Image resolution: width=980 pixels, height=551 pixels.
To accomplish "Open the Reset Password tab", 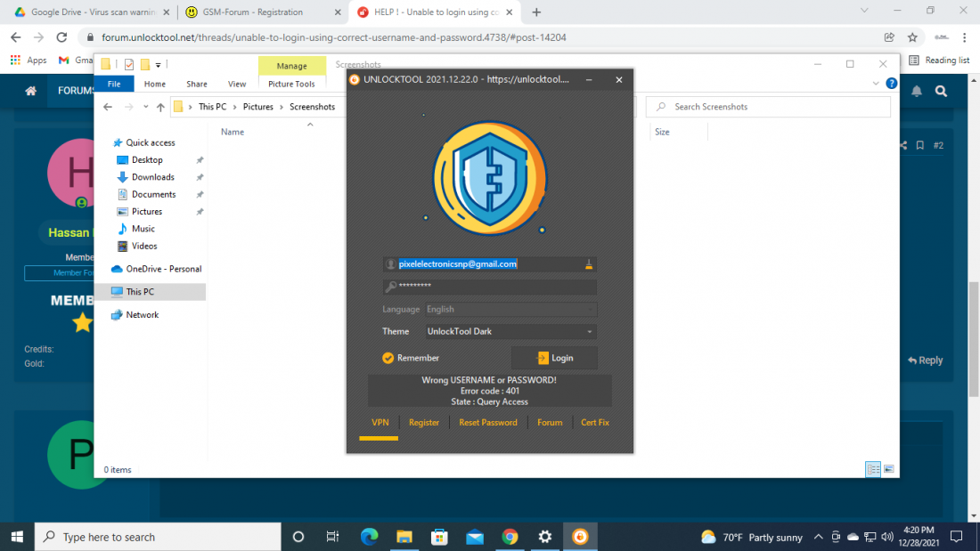I will (488, 423).
